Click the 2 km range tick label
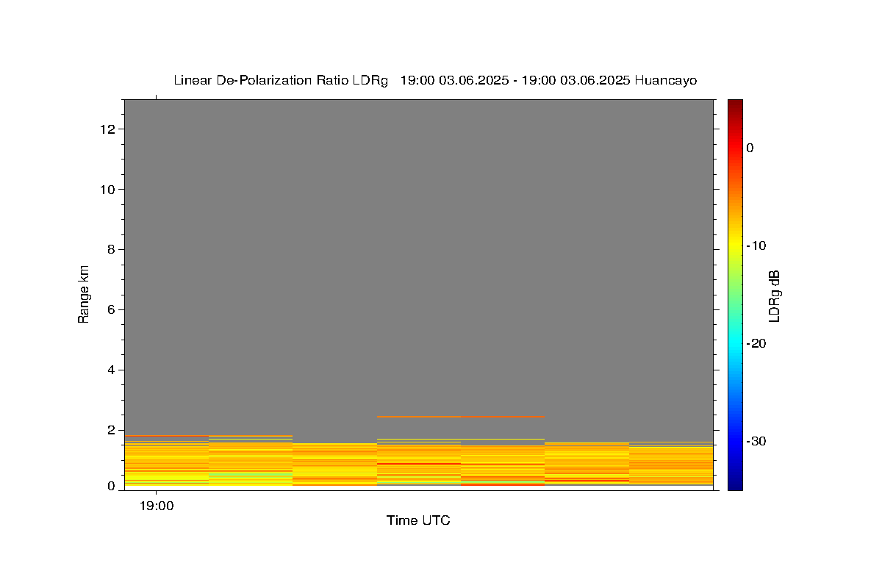Viewport: 882px width, 588px height. (x=112, y=430)
